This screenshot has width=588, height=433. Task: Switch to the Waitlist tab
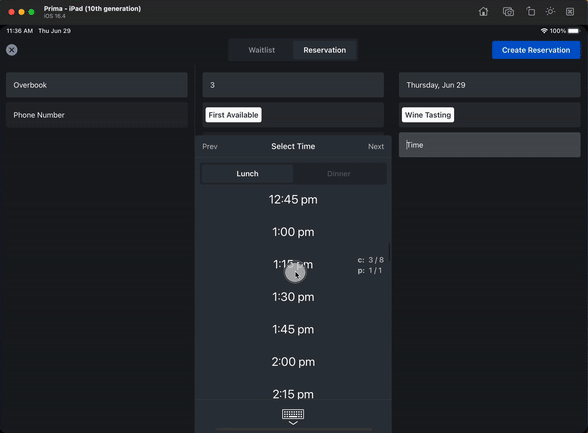[261, 50]
